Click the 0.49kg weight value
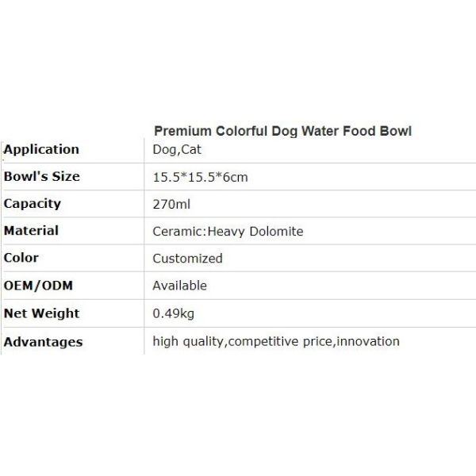The width and height of the screenshot is (476, 476). pos(173,313)
